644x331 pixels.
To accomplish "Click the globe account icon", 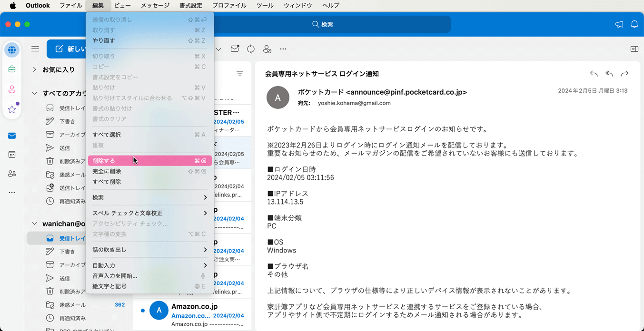I will click(12, 50).
